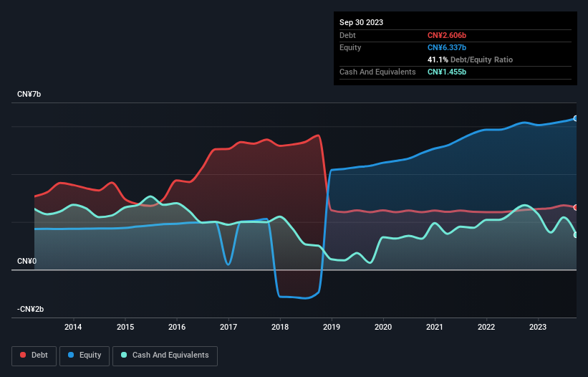Image resolution: width=588 pixels, height=377 pixels.
Task: Click the 2014 x-axis label
Action: pos(73,327)
